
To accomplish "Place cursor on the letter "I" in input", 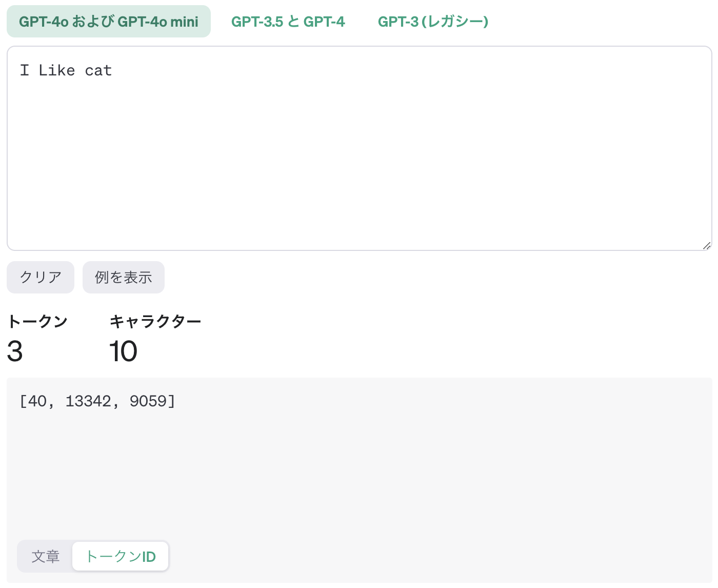I will 24,70.
